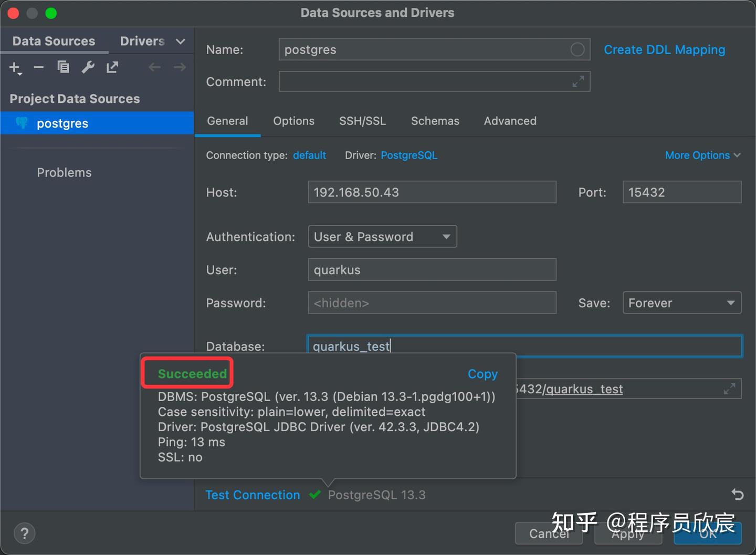Open the SSH/SSL tab
The height and width of the screenshot is (555, 756).
[x=362, y=121]
